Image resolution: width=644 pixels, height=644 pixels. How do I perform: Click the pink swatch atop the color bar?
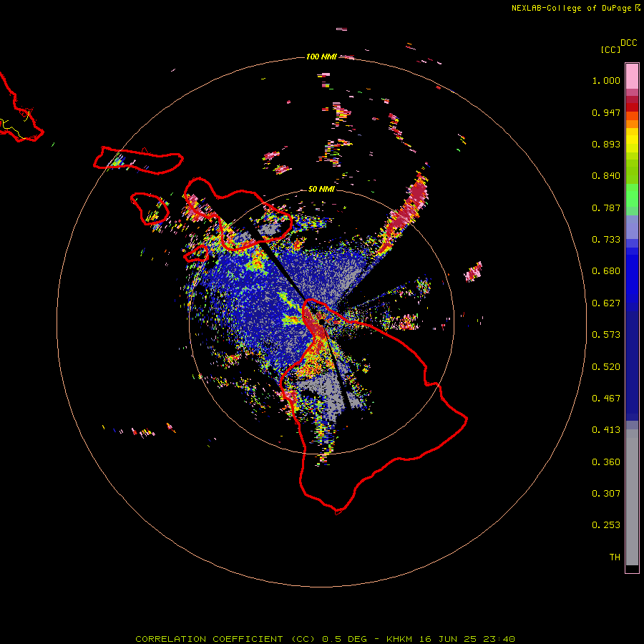tap(632, 77)
